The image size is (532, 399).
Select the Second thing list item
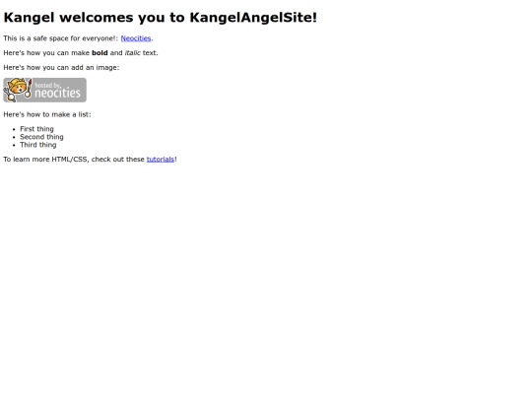pos(41,137)
